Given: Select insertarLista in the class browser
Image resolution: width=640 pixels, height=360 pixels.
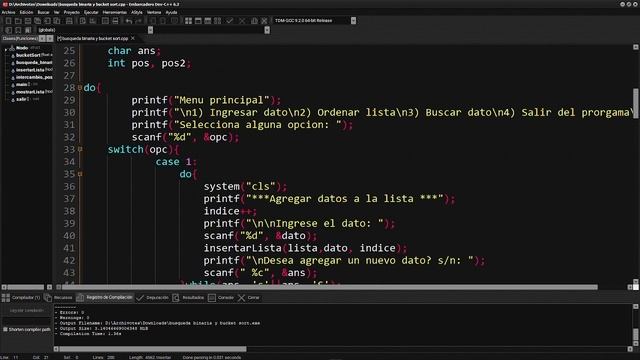Looking at the screenshot, I should tap(30, 70).
